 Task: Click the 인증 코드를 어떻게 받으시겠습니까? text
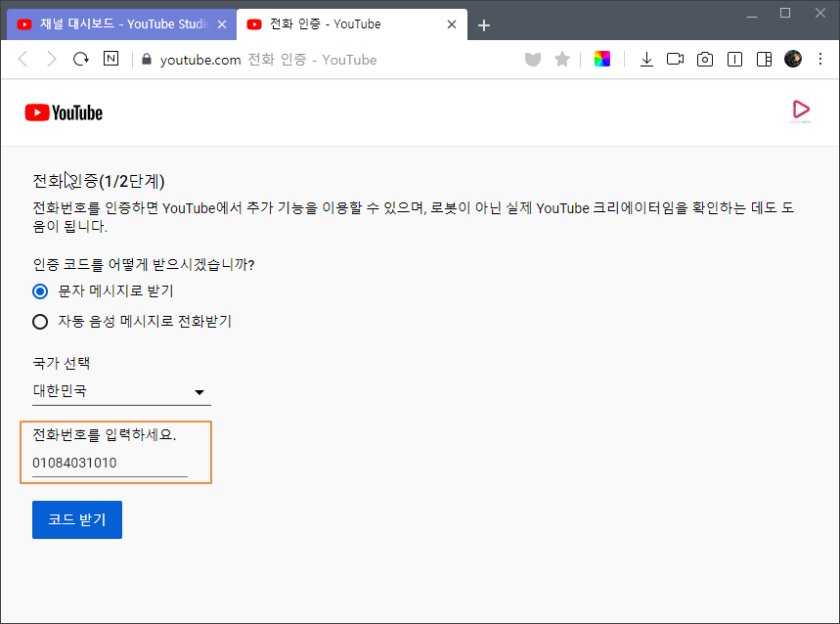[144, 265]
